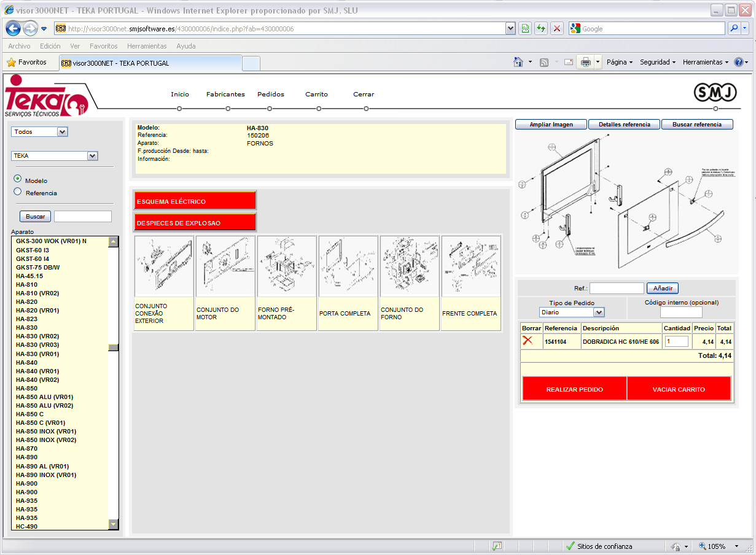Open the TEKA manufacturer dropdown

55,156
